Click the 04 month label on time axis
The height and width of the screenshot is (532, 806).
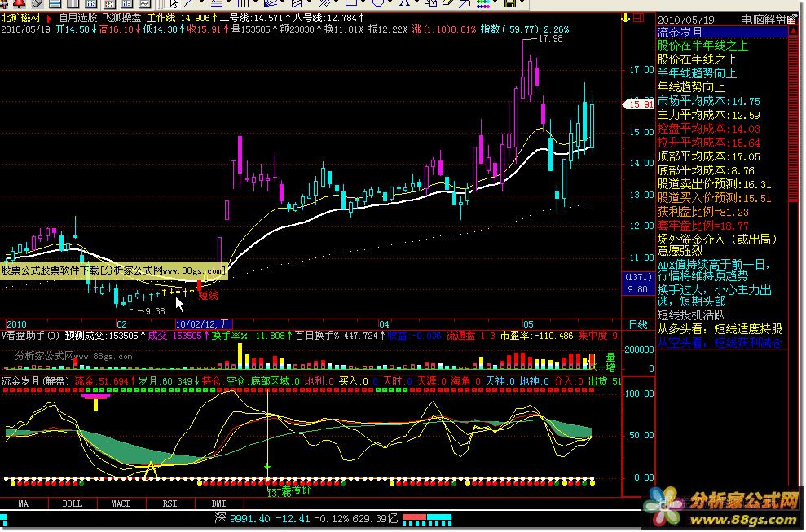click(x=385, y=324)
